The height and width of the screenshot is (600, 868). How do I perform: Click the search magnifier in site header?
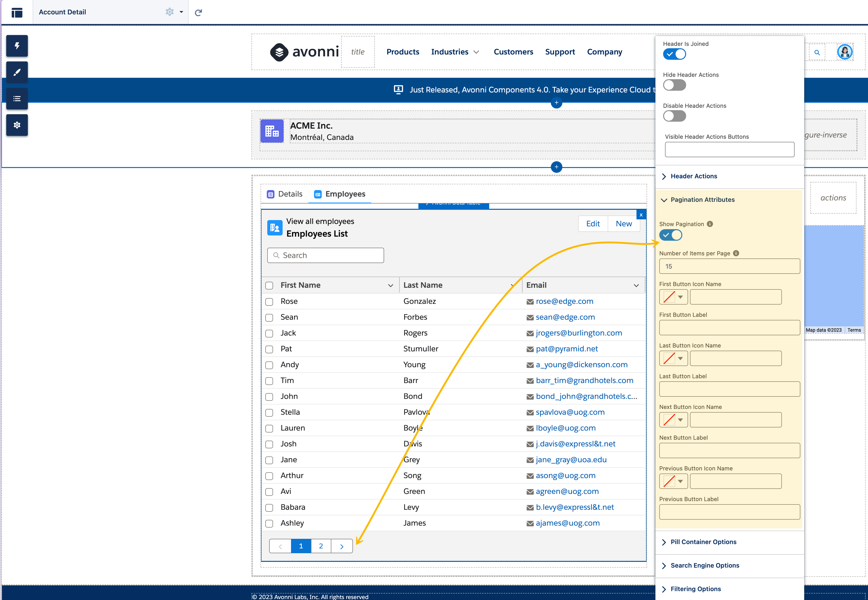point(817,53)
